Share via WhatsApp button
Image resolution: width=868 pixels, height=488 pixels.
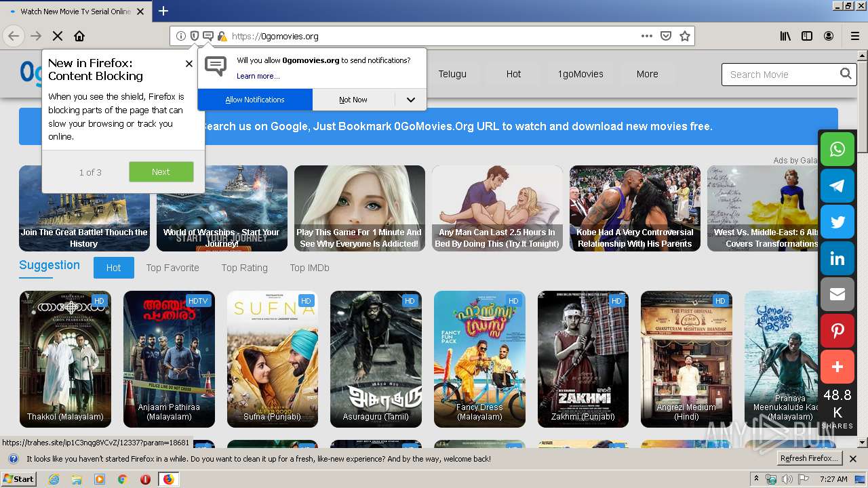point(837,149)
